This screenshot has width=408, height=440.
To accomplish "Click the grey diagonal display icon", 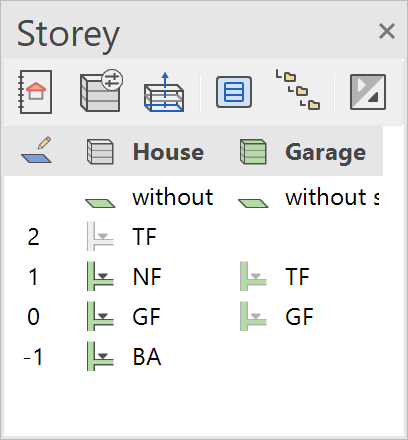I will tap(368, 92).
